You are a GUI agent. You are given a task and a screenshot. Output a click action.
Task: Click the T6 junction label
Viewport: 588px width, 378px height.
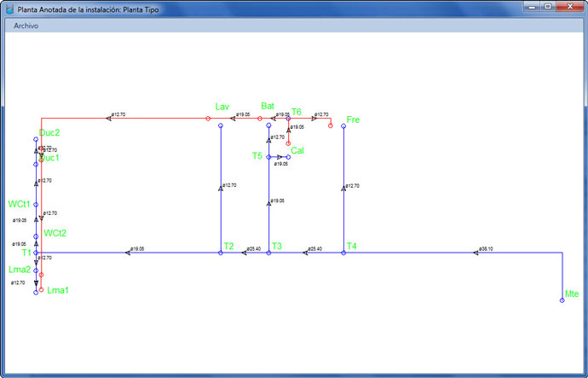click(297, 112)
